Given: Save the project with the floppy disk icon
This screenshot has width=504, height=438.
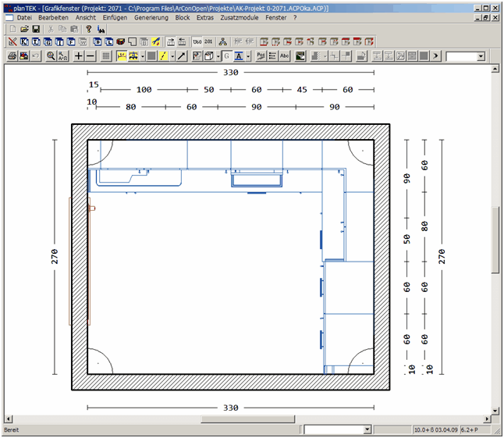Looking at the screenshot, I should point(36,29).
